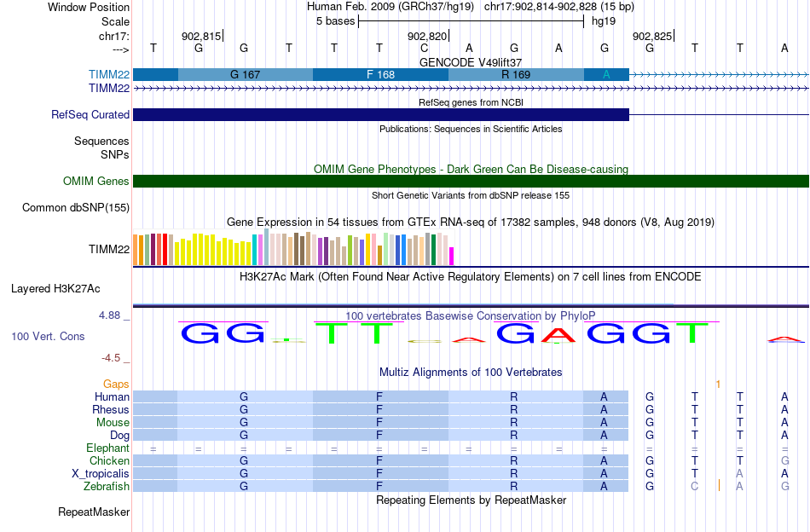Click the OMIM Gene Phenotypes track title

(471, 169)
